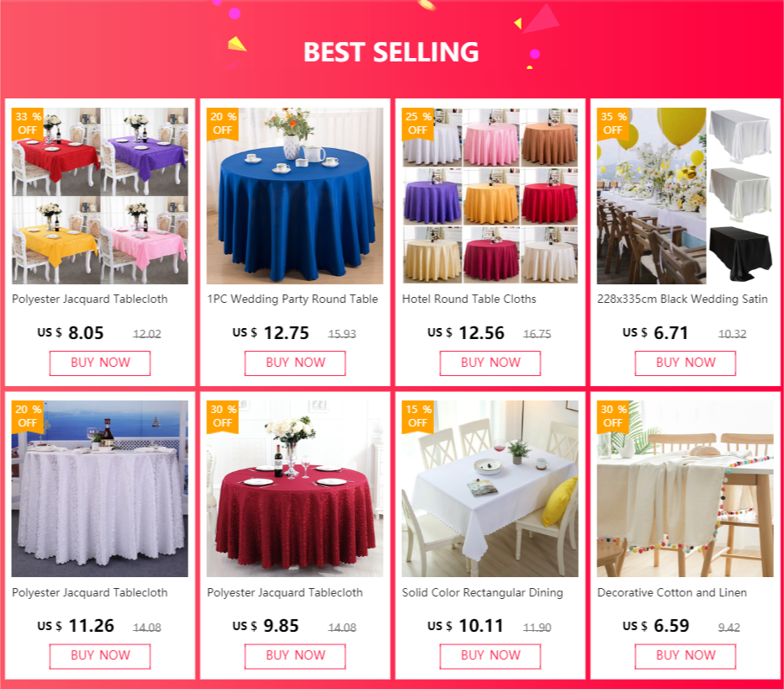Open the burgundy round jacquard tablecloth image
The width and height of the screenshot is (784, 689).
point(295,489)
